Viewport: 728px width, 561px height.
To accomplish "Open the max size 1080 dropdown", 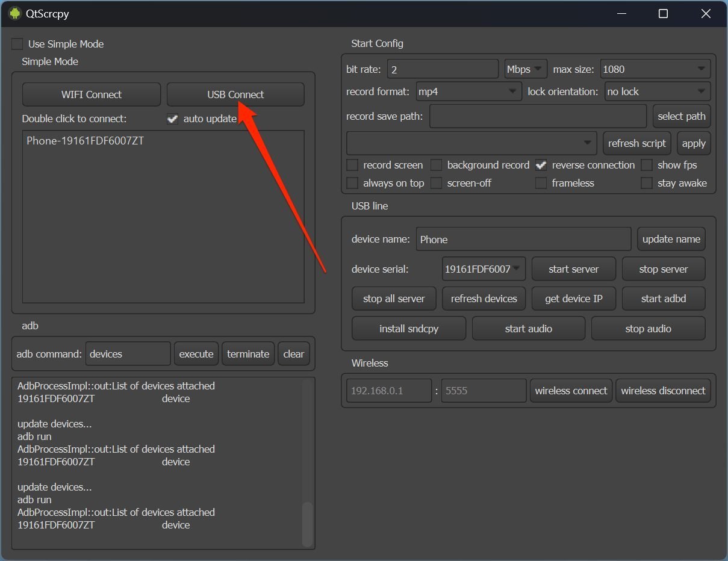I will pos(655,69).
